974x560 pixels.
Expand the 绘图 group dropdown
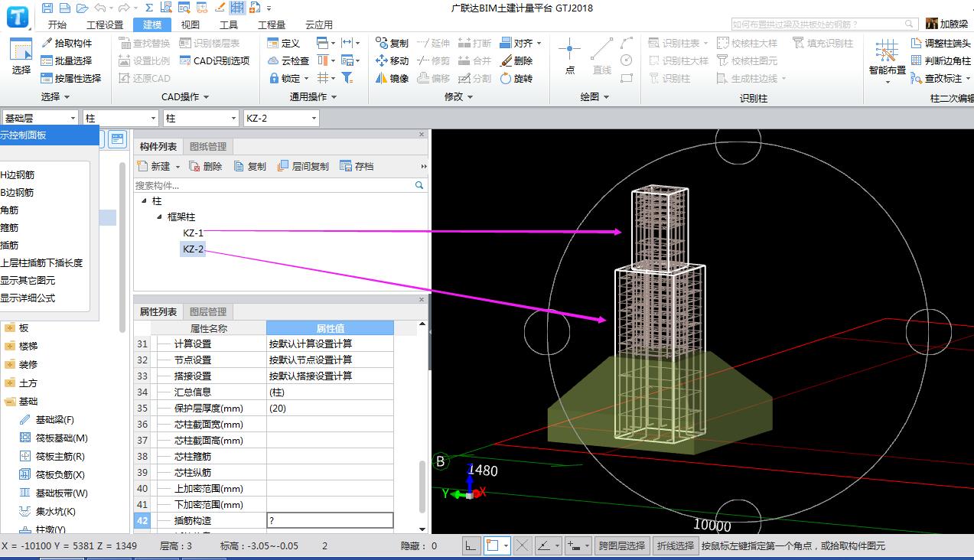(606, 97)
